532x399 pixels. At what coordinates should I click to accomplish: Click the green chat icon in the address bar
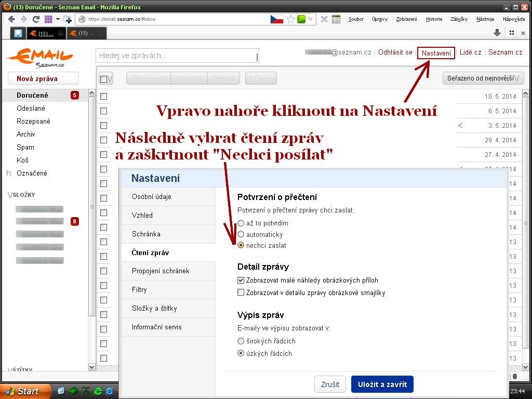(301, 19)
